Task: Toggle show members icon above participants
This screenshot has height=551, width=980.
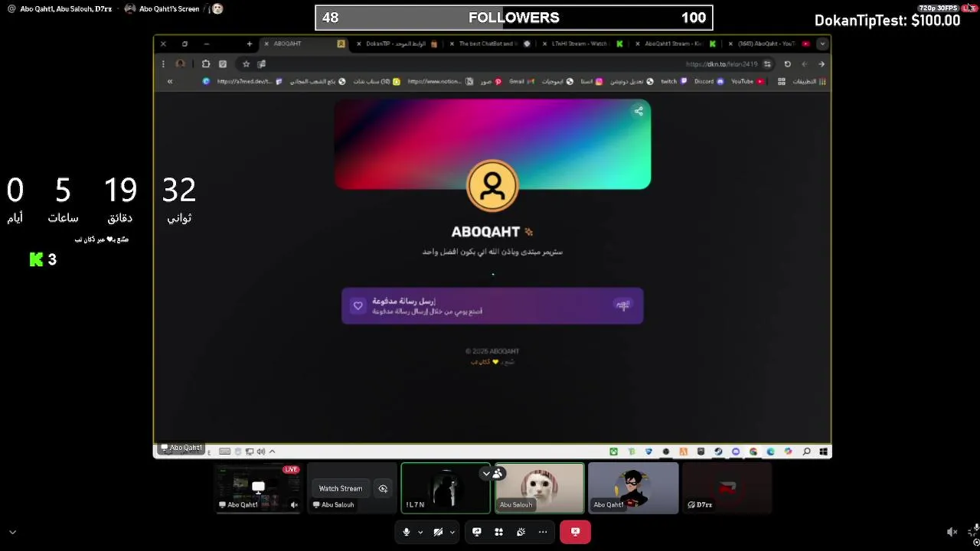Action: coord(498,474)
